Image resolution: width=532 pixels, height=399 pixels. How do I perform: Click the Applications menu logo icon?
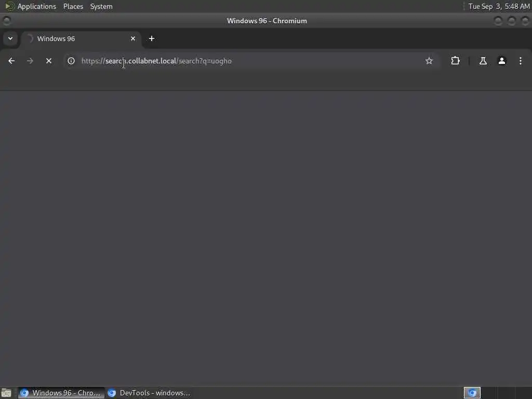[x=9, y=6]
